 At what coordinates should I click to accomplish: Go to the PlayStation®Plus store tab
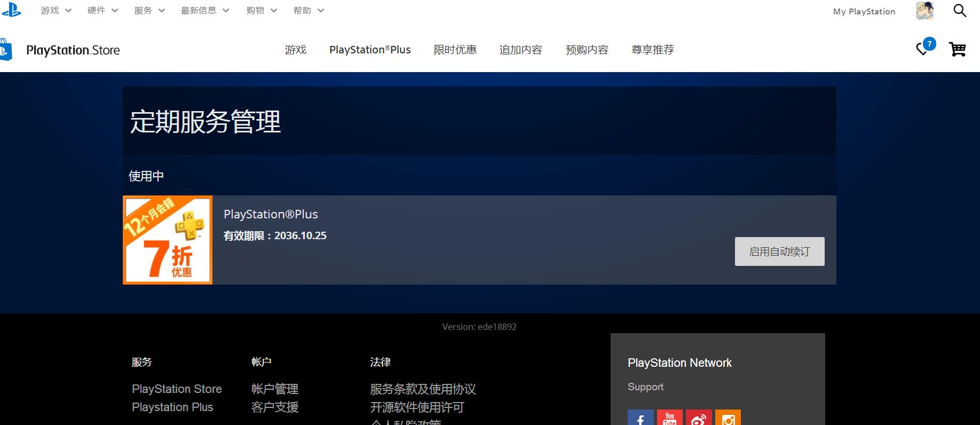[370, 50]
